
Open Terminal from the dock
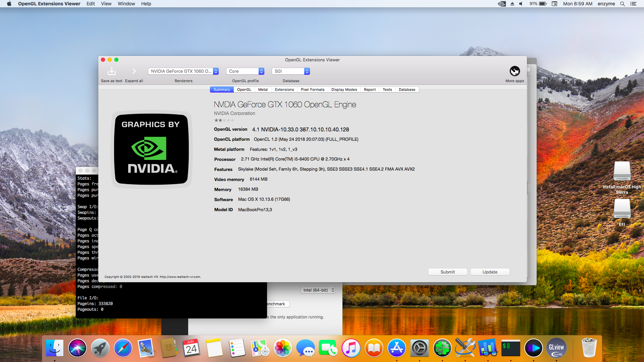(x=511, y=348)
